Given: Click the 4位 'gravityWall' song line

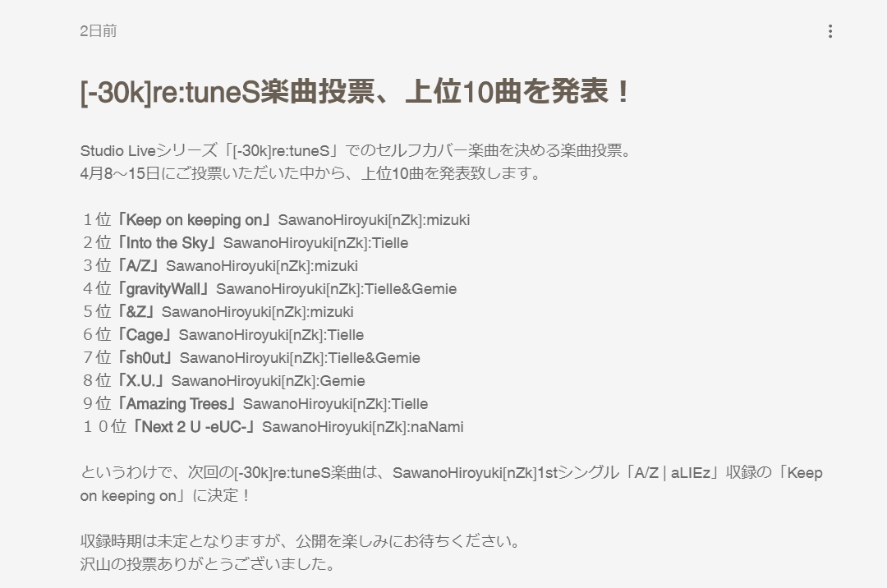Looking at the screenshot, I should [x=269, y=289].
